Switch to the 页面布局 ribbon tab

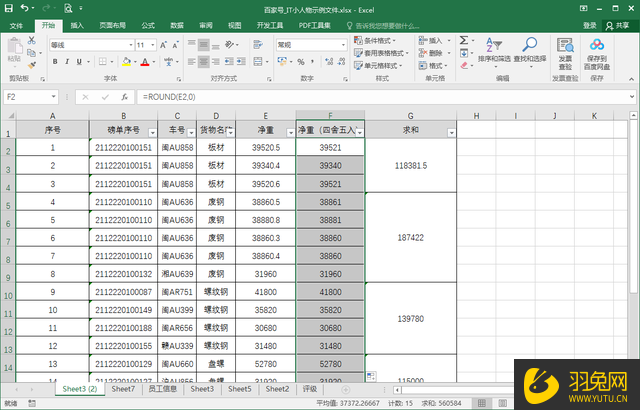[x=112, y=26]
